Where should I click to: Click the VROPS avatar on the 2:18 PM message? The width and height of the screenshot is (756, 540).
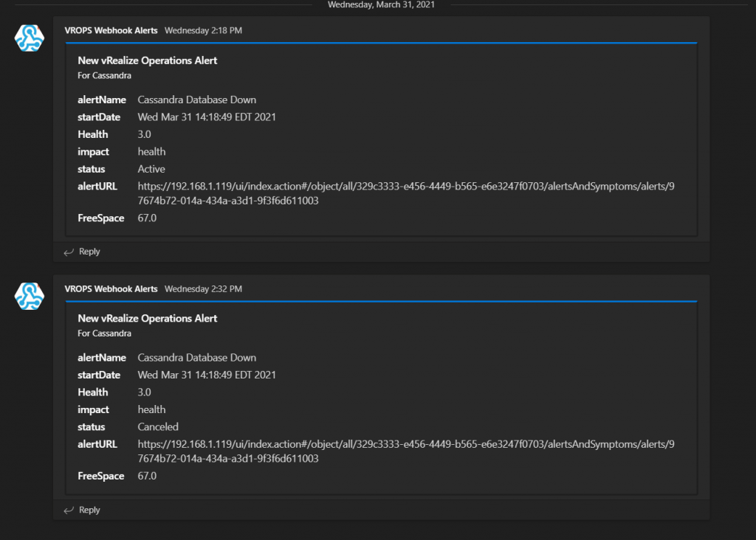click(30, 38)
